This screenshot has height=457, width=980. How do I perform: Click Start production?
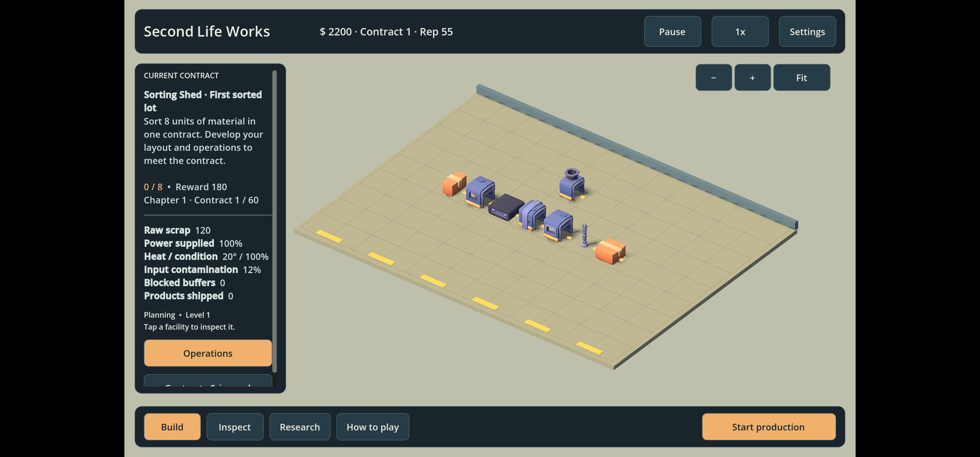(x=769, y=427)
